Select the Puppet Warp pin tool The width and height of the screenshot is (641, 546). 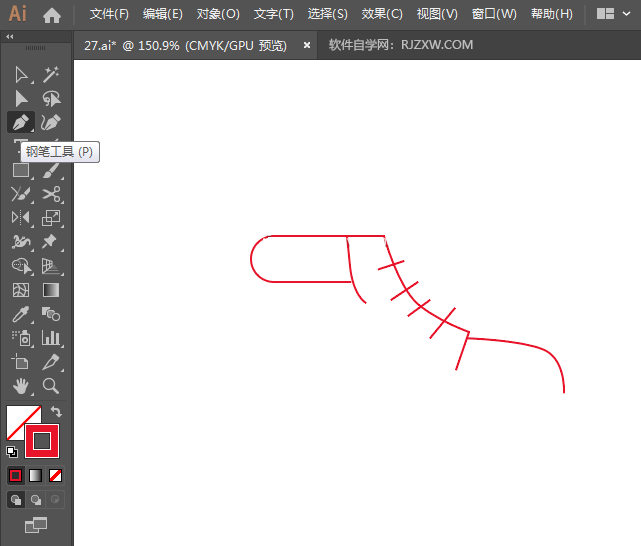(x=50, y=242)
